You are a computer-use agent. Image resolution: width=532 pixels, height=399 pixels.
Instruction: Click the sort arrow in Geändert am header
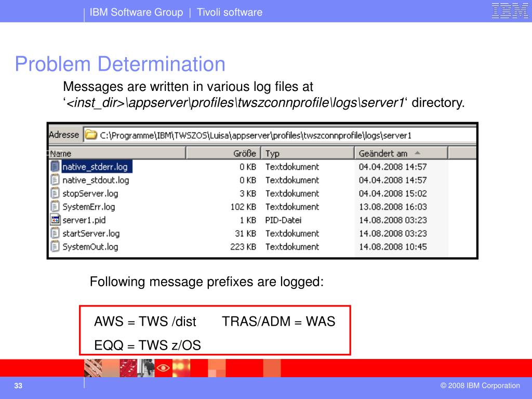click(417, 153)
